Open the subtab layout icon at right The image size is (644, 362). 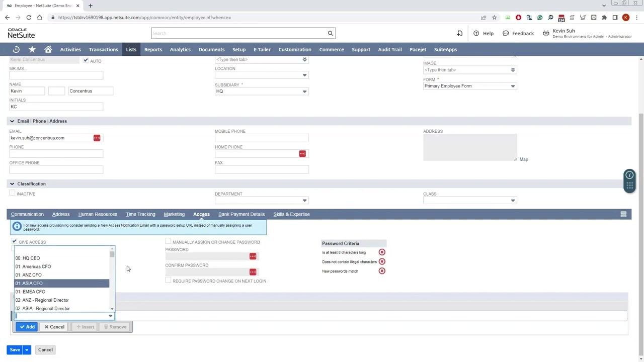(x=623, y=214)
